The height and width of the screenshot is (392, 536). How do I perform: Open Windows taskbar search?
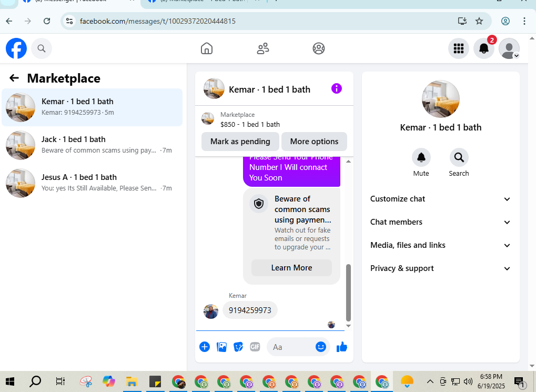[x=35, y=381]
